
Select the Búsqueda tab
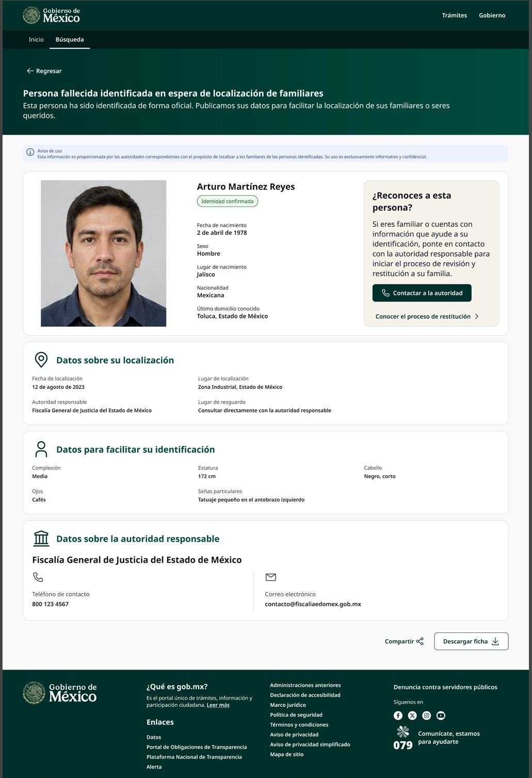click(70, 39)
